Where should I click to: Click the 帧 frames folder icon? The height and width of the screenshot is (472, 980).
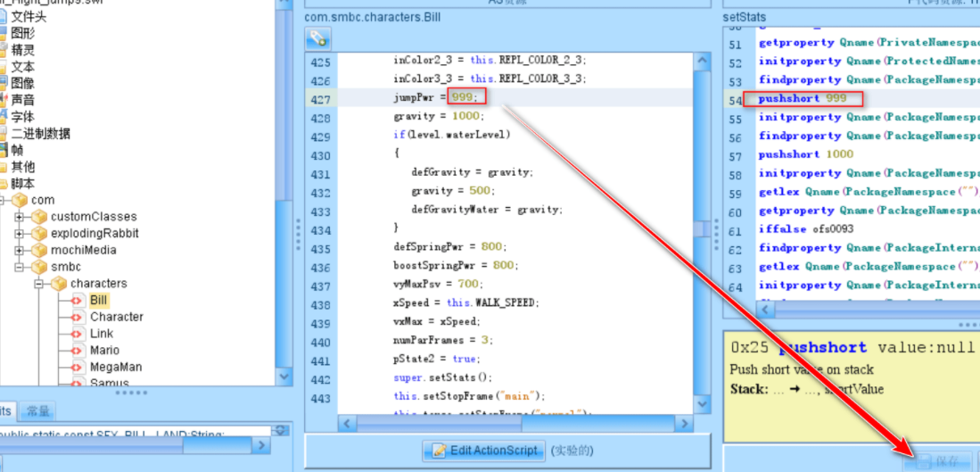coord(3,150)
